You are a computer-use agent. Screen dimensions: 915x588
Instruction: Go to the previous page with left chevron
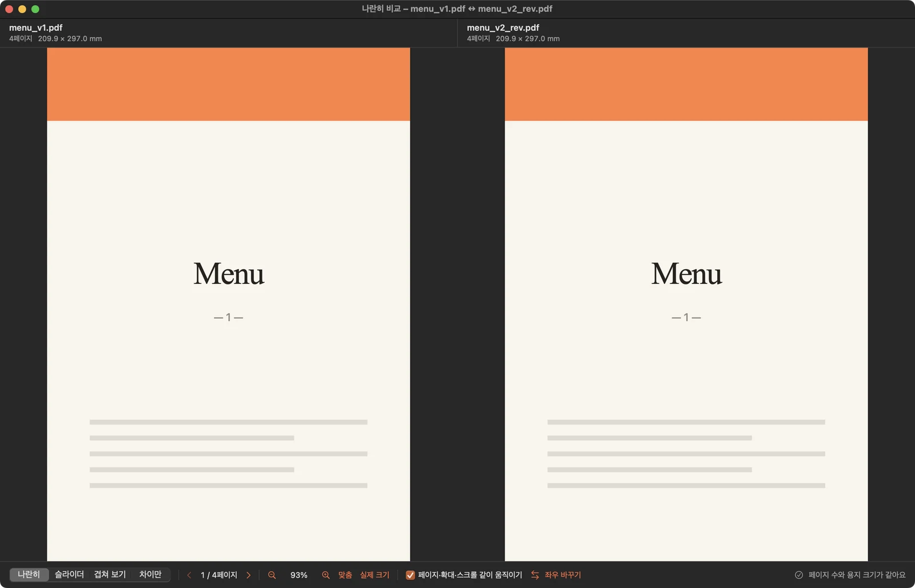(189, 575)
